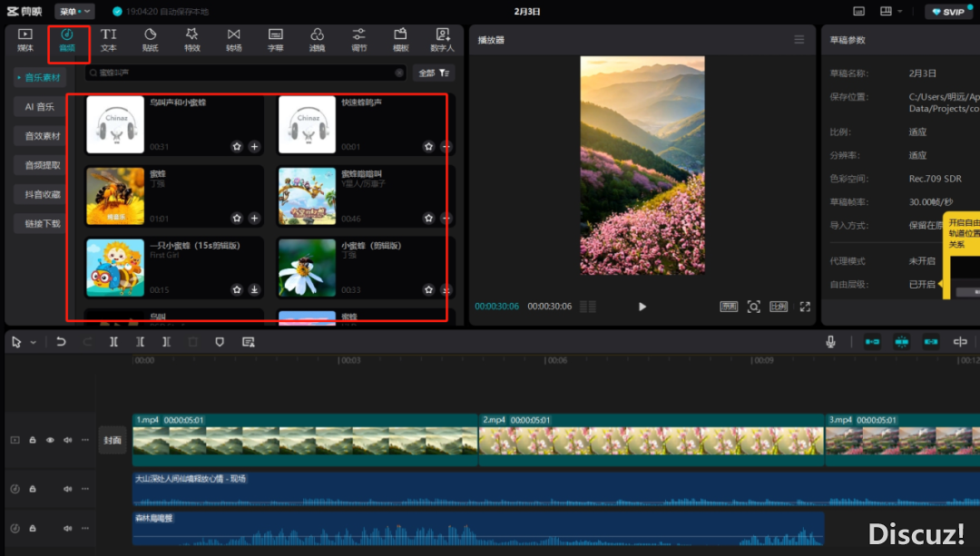Open the keyboard shortcuts icon in title bar
The height and width of the screenshot is (556, 980).
(x=859, y=11)
